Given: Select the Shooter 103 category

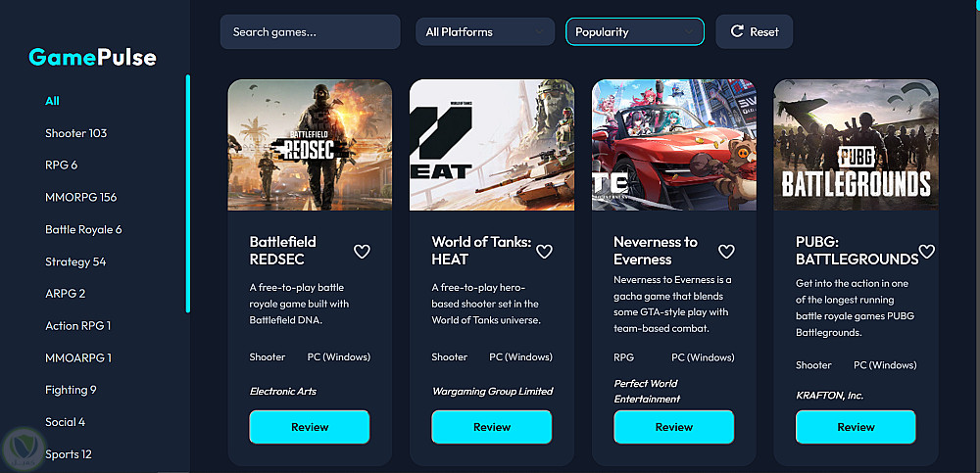Looking at the screenshot, I should pos(76,133).
